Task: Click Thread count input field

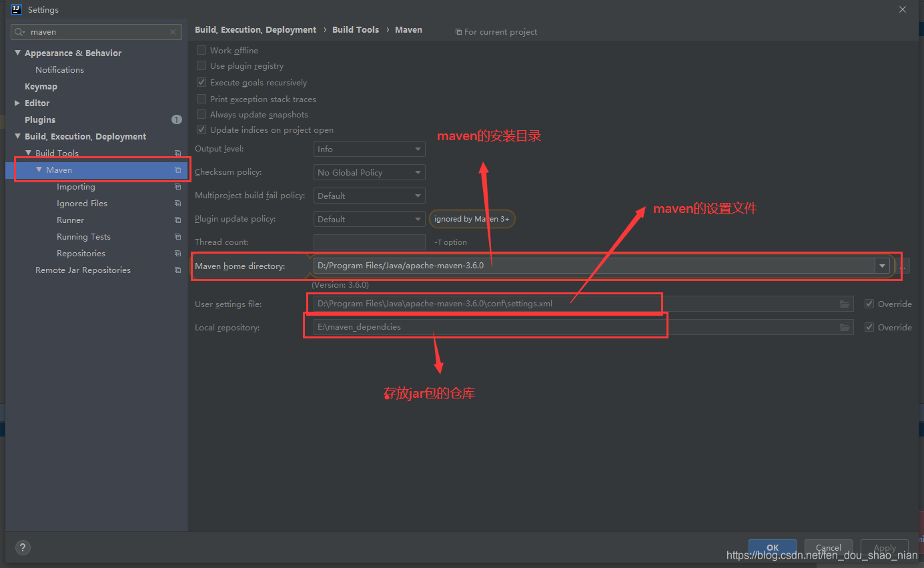Action: tap(369, 242)
